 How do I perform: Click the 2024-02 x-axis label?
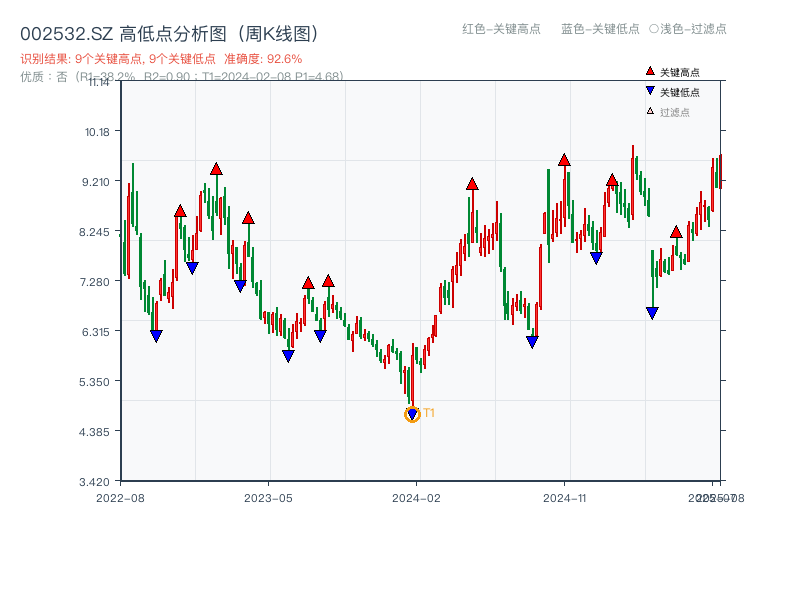click(416, 498)
